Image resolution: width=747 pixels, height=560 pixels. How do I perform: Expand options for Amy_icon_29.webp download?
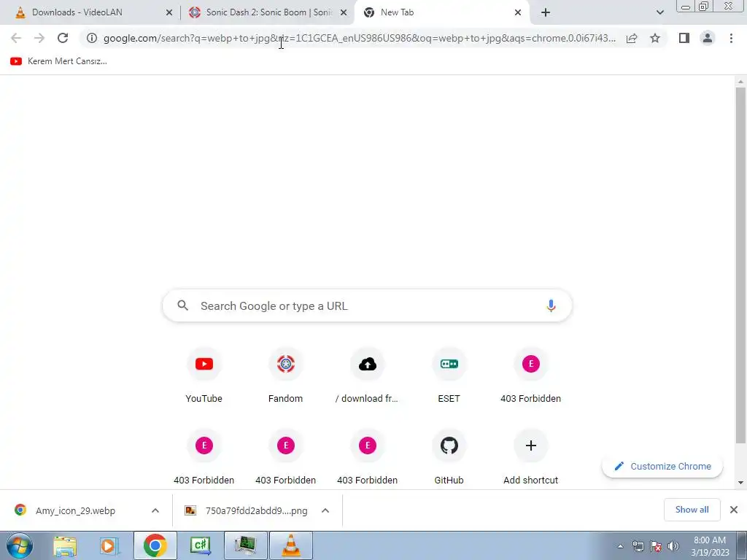(x=155, y=510)
